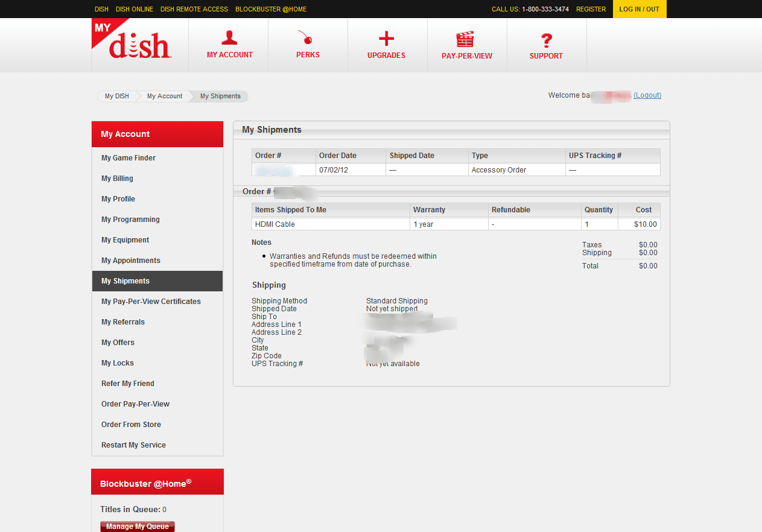Open the DISH link in top bar
The image size is (762, 532).
(x=101, y=9)
